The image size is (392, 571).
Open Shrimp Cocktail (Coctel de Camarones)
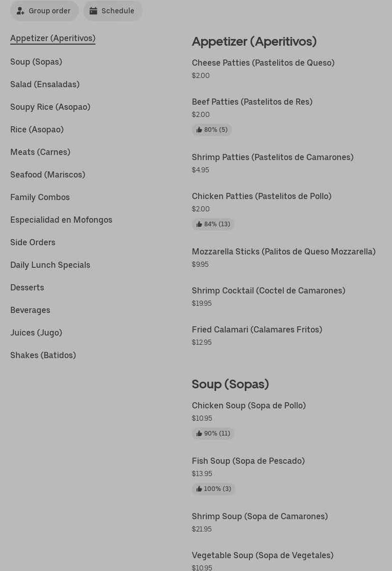click(268, 290)
